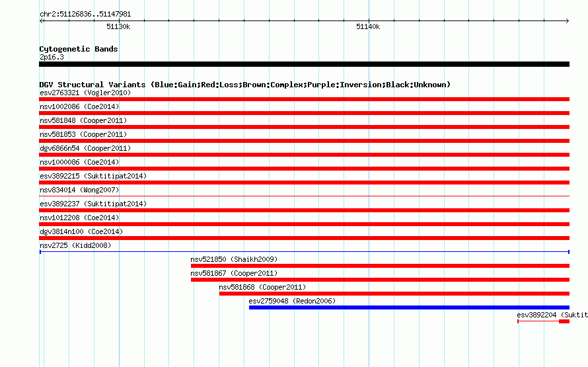Open variant nsv1000086 (Coe2014) label
Viewport: 588px width, 367px height.
pyautogui.click(x=79, y=162)
